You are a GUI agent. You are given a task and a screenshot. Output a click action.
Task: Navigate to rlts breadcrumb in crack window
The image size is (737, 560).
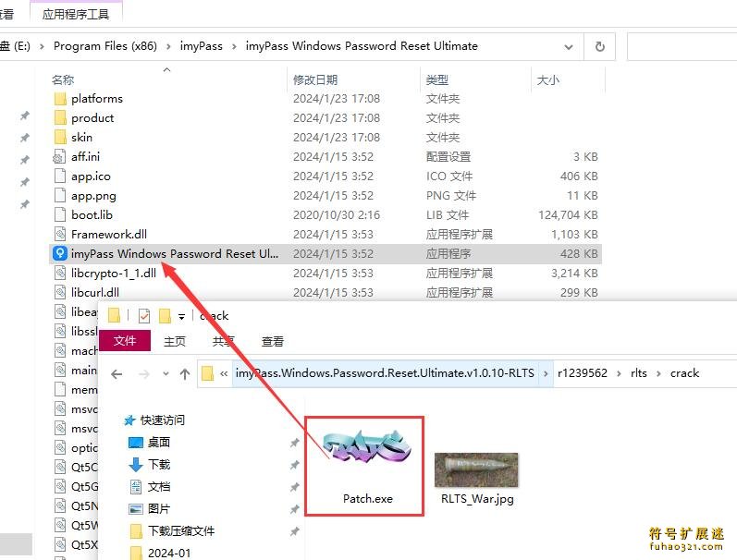639,373
